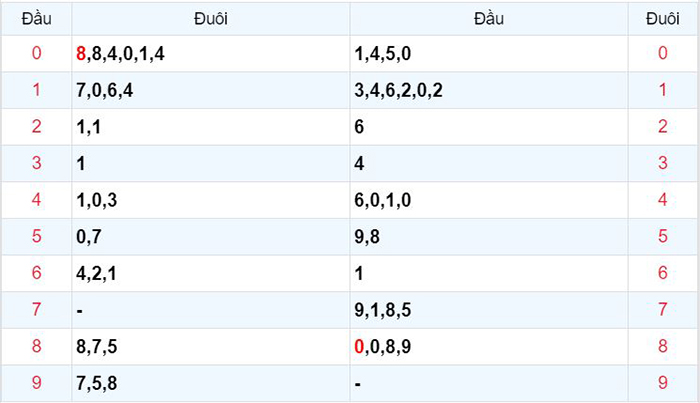The height and width of the screenshot is (403, 700).
Task: Click the right Đuôi row label 5
Action: [663, 237]
